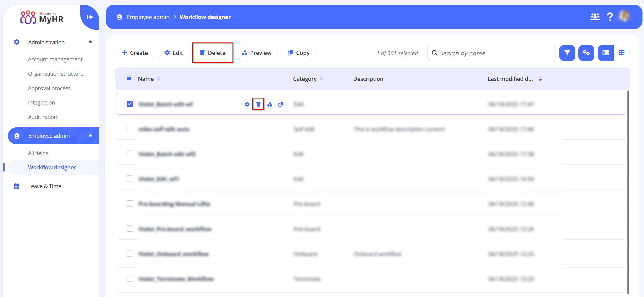Click the gear edit icon in selected row

click(x=247, y=104)
